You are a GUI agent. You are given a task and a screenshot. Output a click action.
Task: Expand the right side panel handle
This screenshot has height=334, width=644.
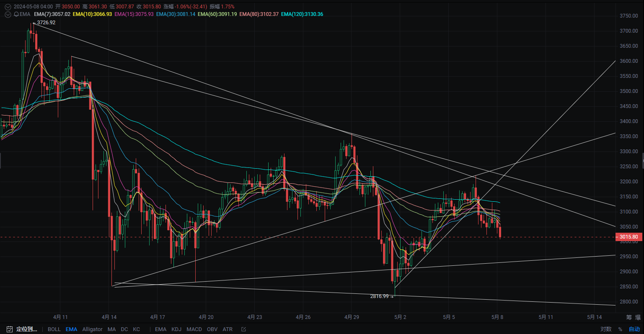(x=643, y=161)
